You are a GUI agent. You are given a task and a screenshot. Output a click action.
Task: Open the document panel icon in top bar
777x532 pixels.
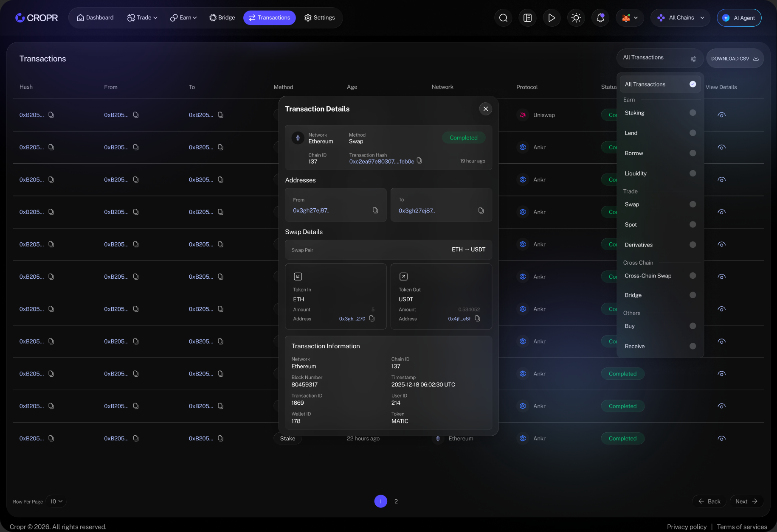[527, 18]
